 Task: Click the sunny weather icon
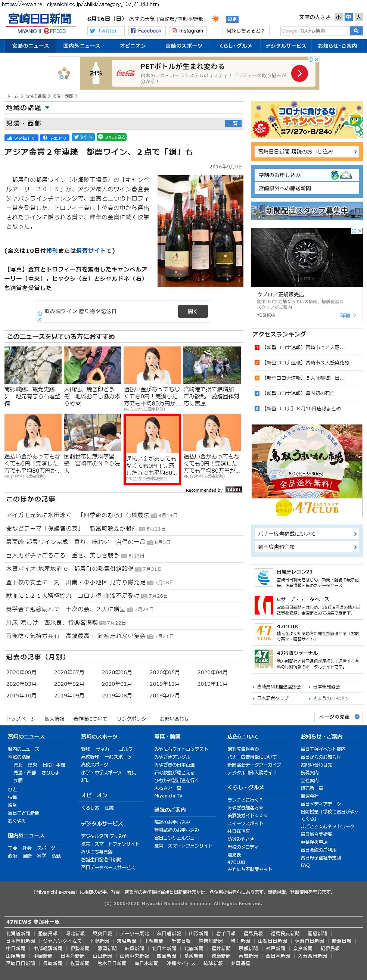click(216, 19)
